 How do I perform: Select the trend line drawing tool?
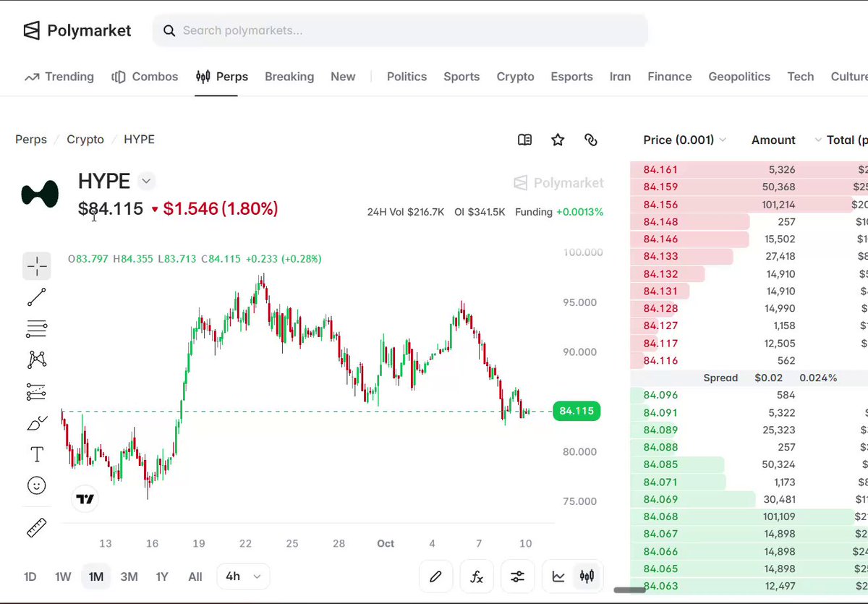click(37, 297)
